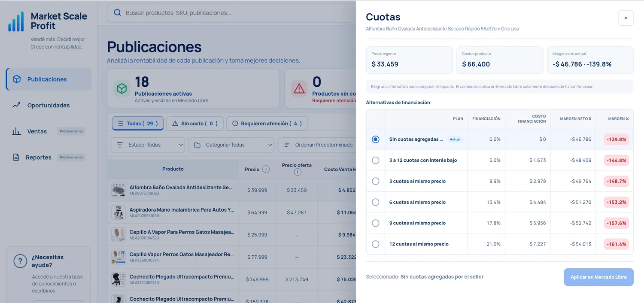Click the FINANCIACIÓN column header
The width and height of the screenshot is (644, 303).
point(486,119)
